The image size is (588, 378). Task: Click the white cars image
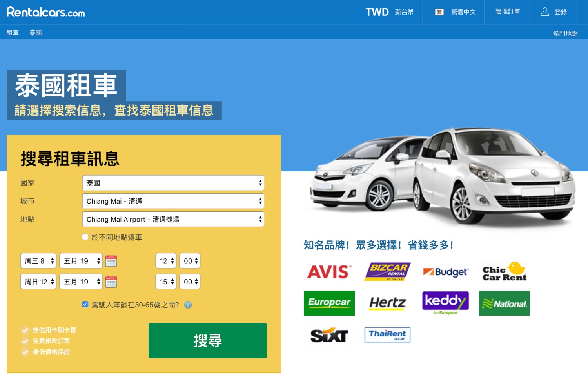(443, 178)
